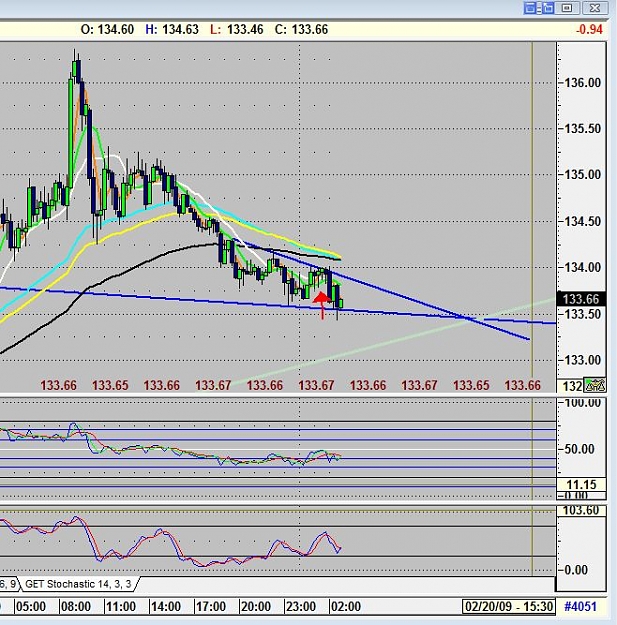This screenshot has height=625, width=617.
Task: Click the date box 02/20/09 - 15:30
Action: [509, 607]
